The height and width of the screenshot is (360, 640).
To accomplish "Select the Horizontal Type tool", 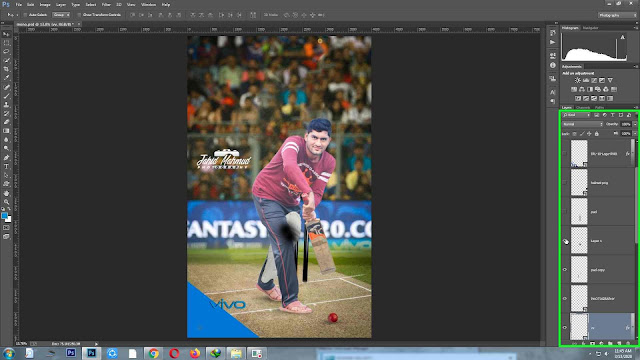I will click(x=6, y=167).
